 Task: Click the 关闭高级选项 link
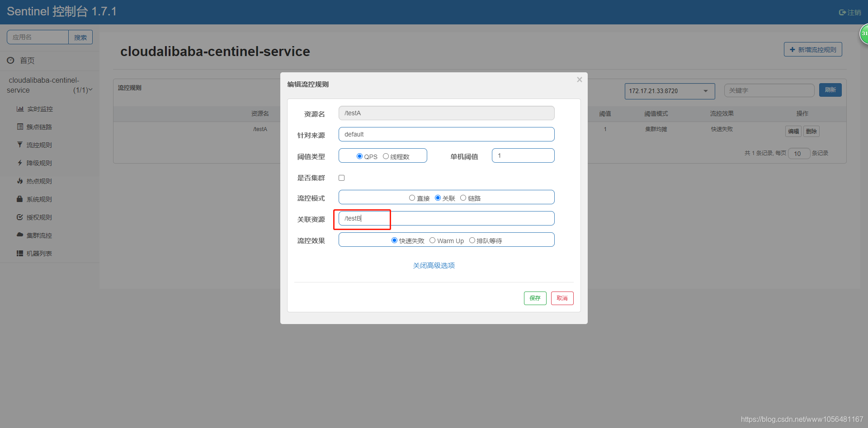pyautogui.click(x=434, y=265)
